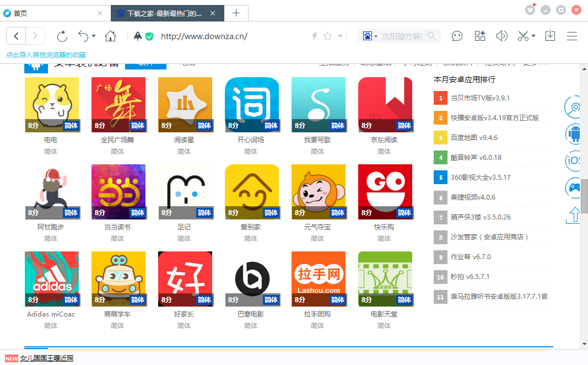Toggle the site safety shield indicator
Viewport: 588px width, 365px height.
149,35
